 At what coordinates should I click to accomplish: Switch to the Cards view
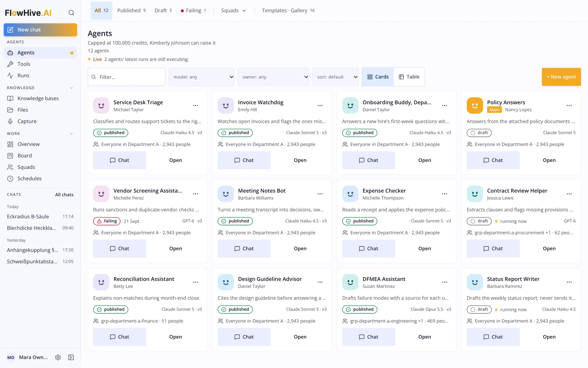point(378,77)
